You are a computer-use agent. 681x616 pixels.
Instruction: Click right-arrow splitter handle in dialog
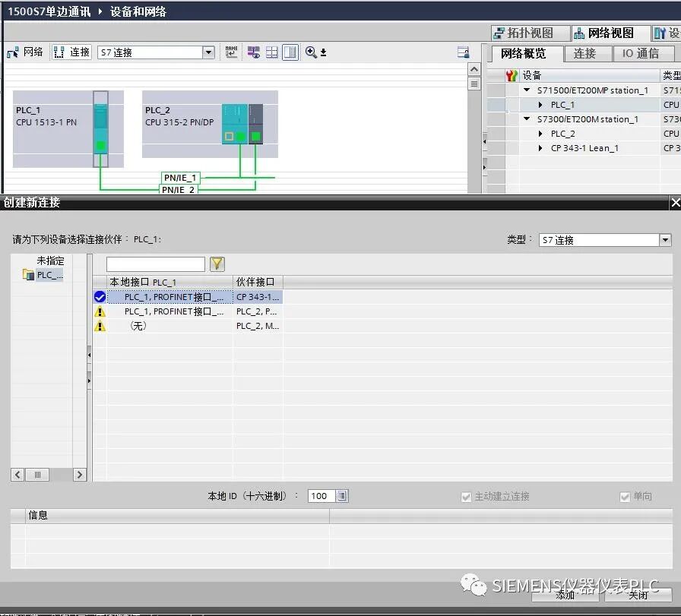click(90, 381)
